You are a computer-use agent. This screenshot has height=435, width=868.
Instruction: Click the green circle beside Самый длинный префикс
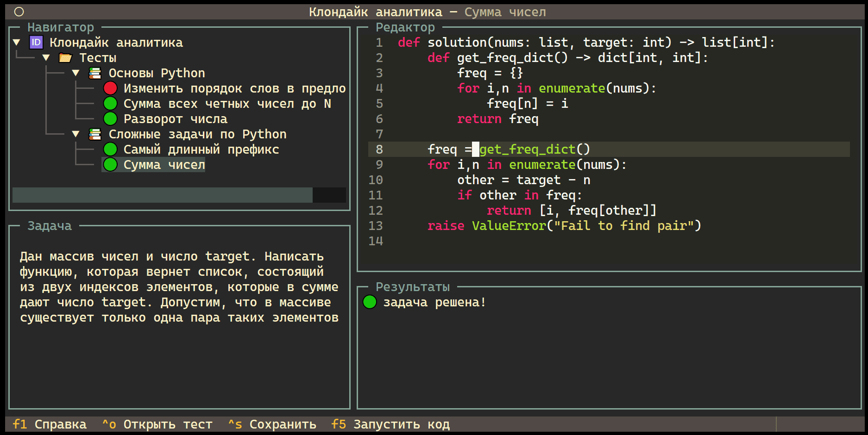[110, 149]
